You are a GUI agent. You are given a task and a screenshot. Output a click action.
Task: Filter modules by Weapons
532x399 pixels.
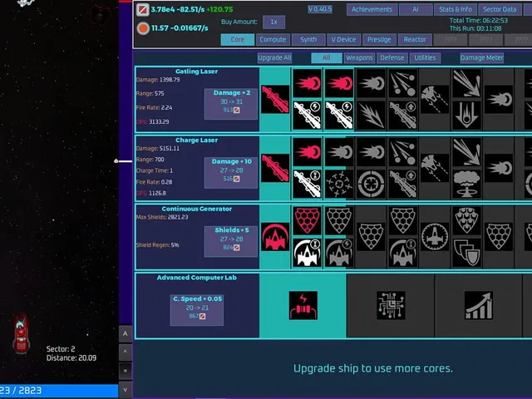coord(359,57)
